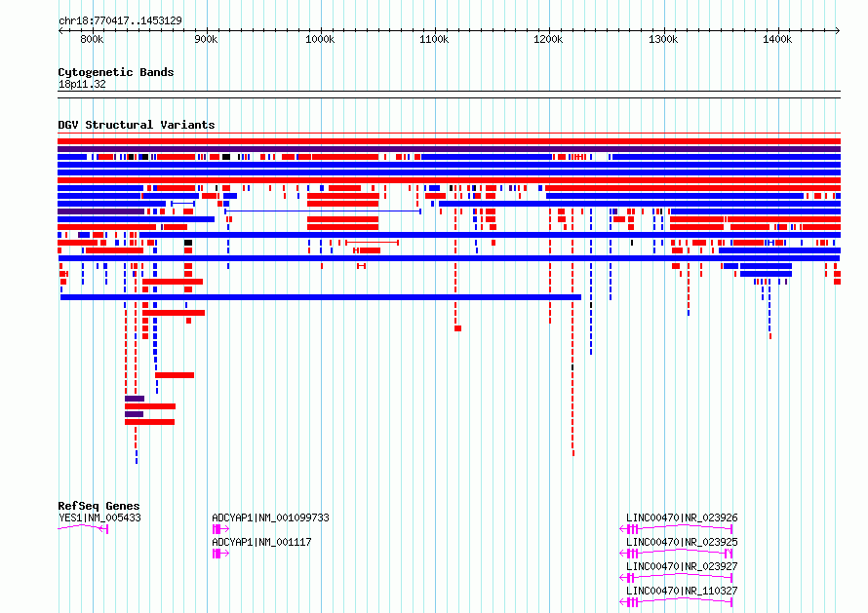Open the DGV Structural Variants track title

[x=137, y=125]
